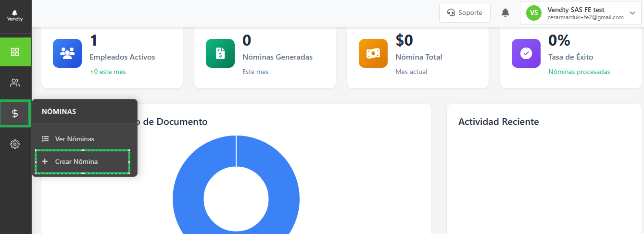This screenshot has width=644, height=234.
Task: Click the NÓMINAS flyout header
Action: (x=59, y=111)
